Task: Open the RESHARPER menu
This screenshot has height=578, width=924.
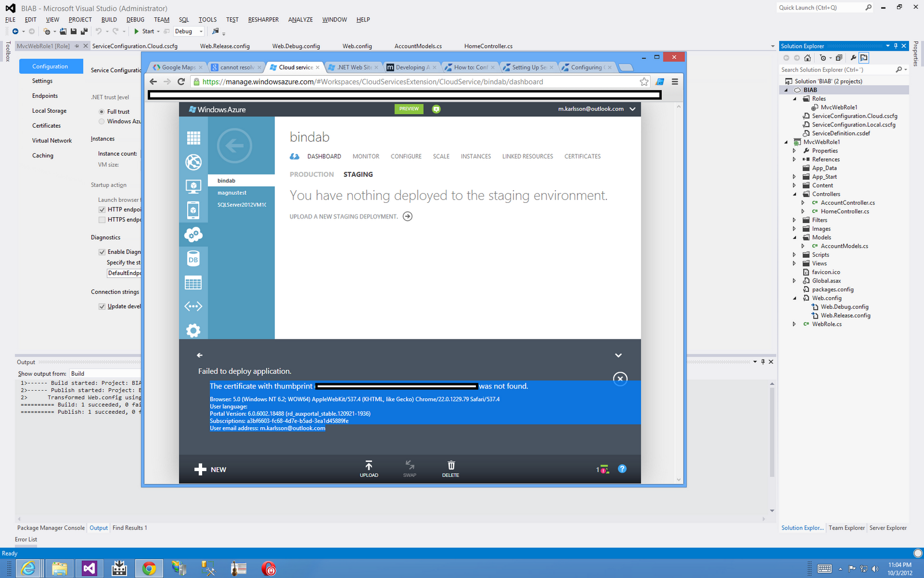Action: (263, 20)
